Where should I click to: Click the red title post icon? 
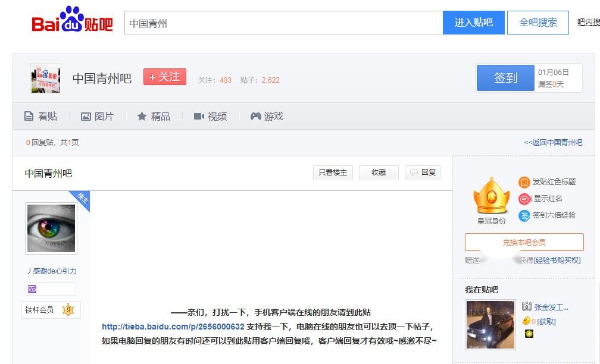pyautogui.click(x=524, y=182)
